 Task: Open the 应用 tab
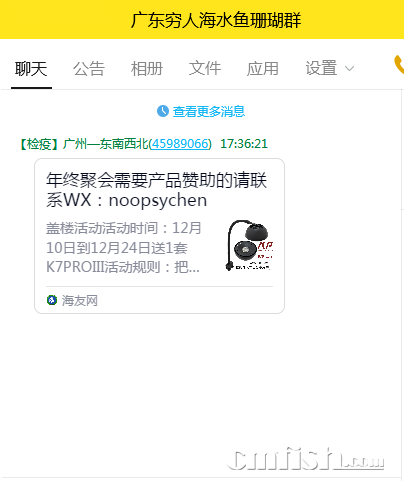point(263,68)
